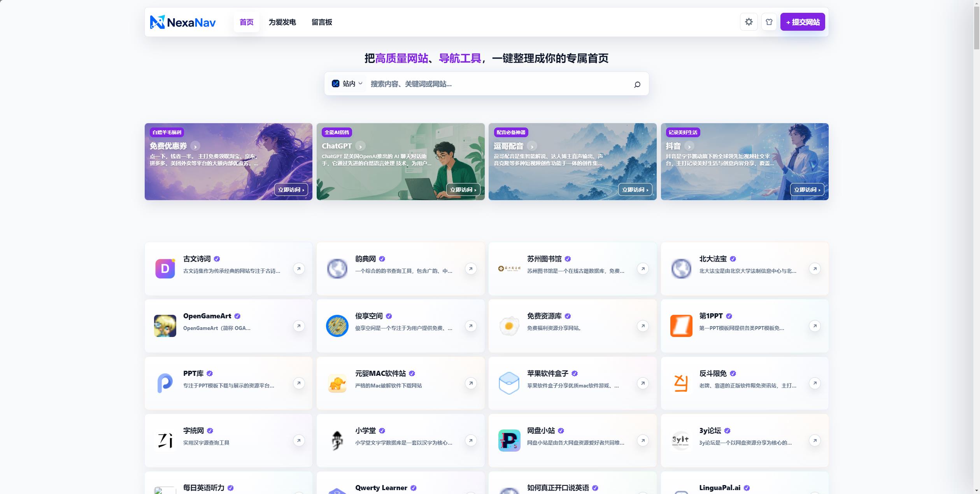Click the 苹果软件盒子 box logo
The height and width of the screenshot is (494, 980).
pos(509,383)
